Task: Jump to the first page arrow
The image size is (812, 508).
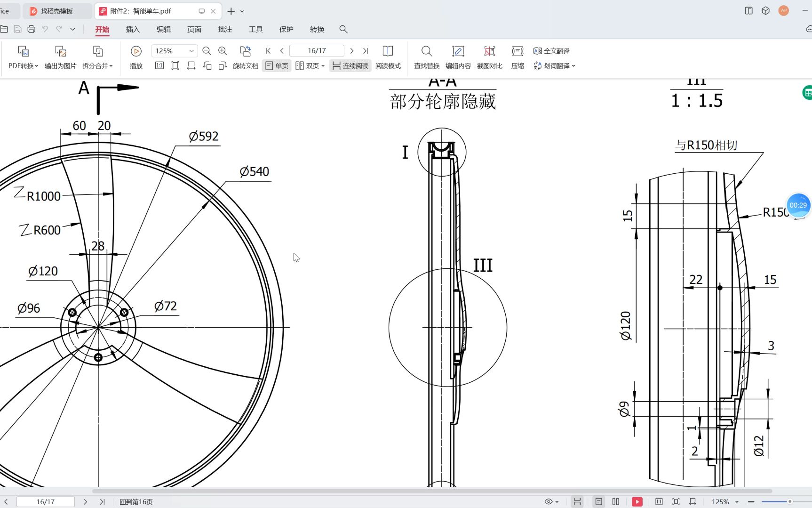Action: (x=268, y=51)
